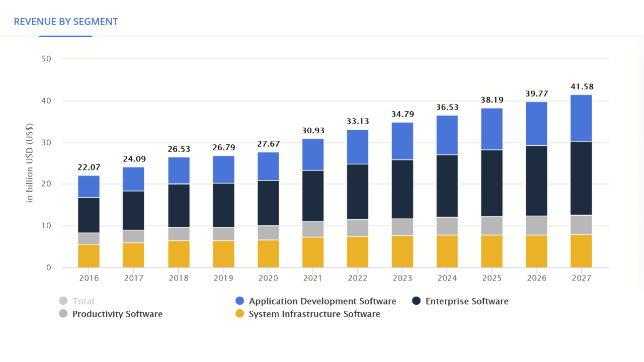The image size is (644, 362).
Task: Select the 2016 blue bar segment
Action: click(x=89, y=187)
